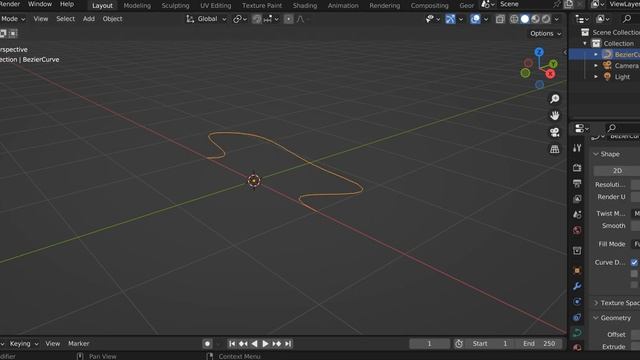Screen dimensions: 640x360
Task: Collapse the Collection in outliner
Action: point(585,43)
